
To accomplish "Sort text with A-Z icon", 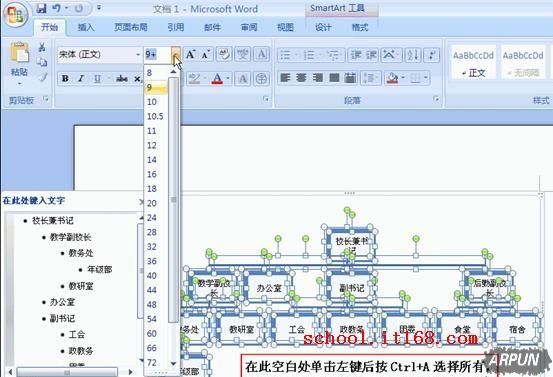I will click(413, 55).
